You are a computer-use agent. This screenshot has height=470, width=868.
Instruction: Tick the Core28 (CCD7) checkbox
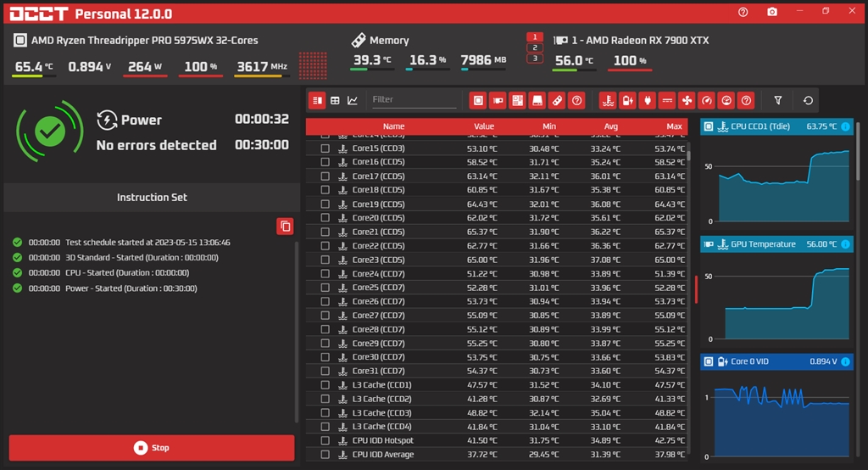click(325, 329)
